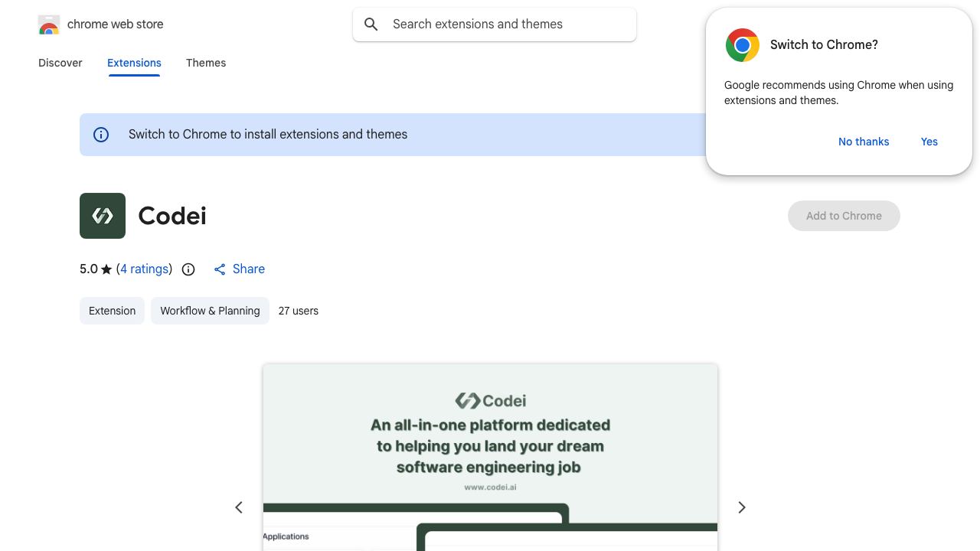The height and width of the screenshot is (551, 980).
Task: Open the Extension category chip
Action: [x=112, y=311]
